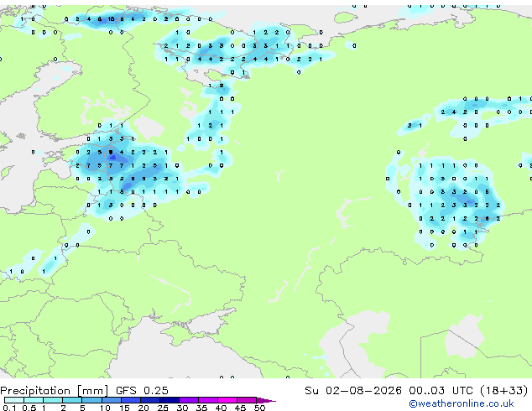Click the 15–20 mm legend color box

coord(131,400)
